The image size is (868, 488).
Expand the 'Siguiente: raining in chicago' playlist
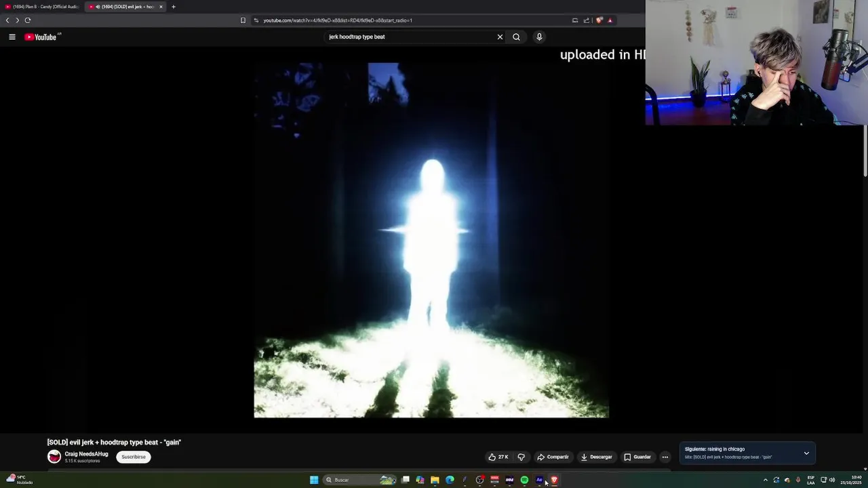pyautogui.click(x=806, y=453)
